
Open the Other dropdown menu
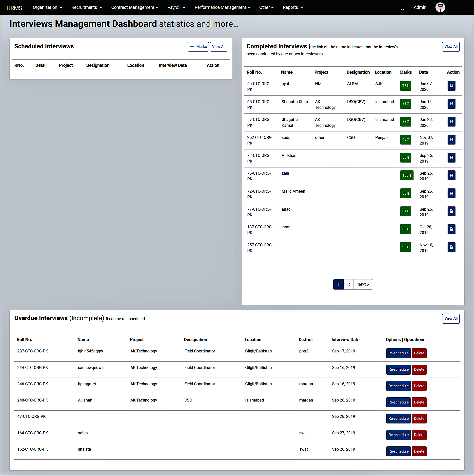click(x=266, y=7)
